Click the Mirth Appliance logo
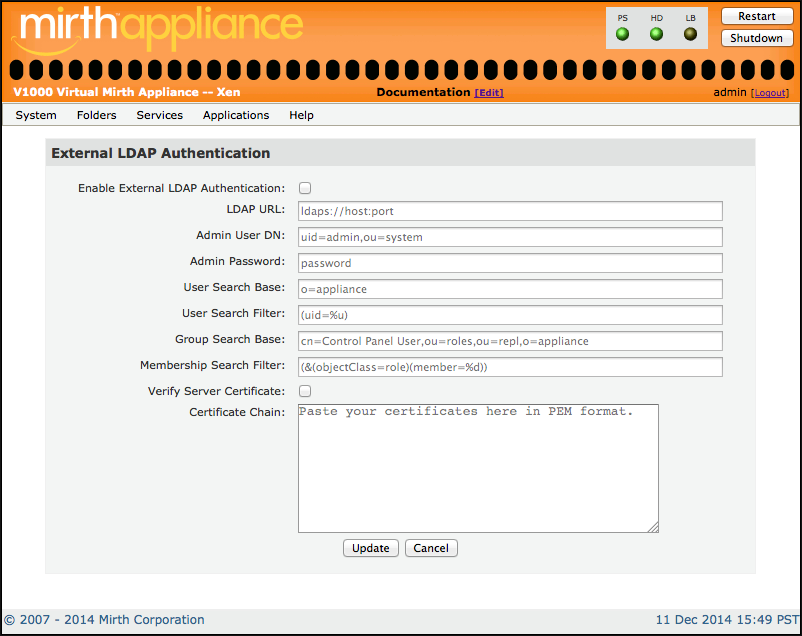This screenshot has height=636, width=802. coord(159,29)
